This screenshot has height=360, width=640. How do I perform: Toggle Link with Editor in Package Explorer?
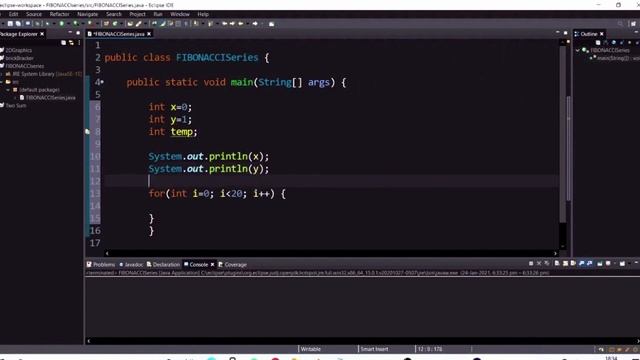point(71,42)
